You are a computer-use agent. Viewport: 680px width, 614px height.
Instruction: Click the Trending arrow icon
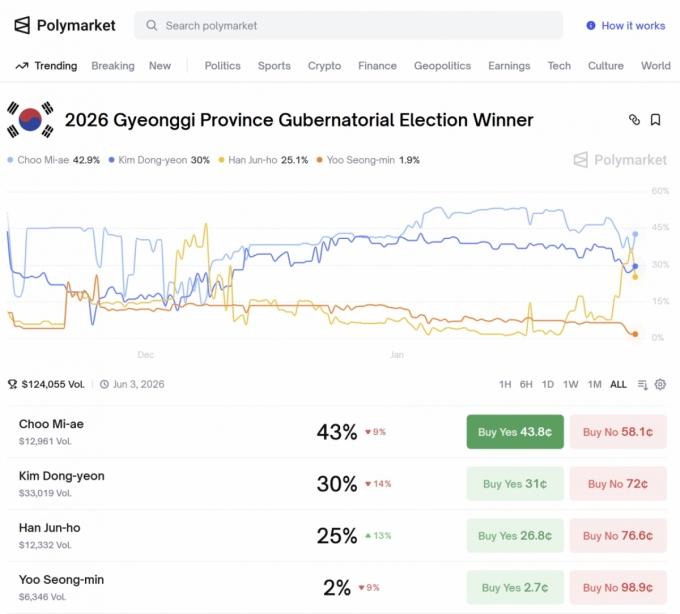21,66
